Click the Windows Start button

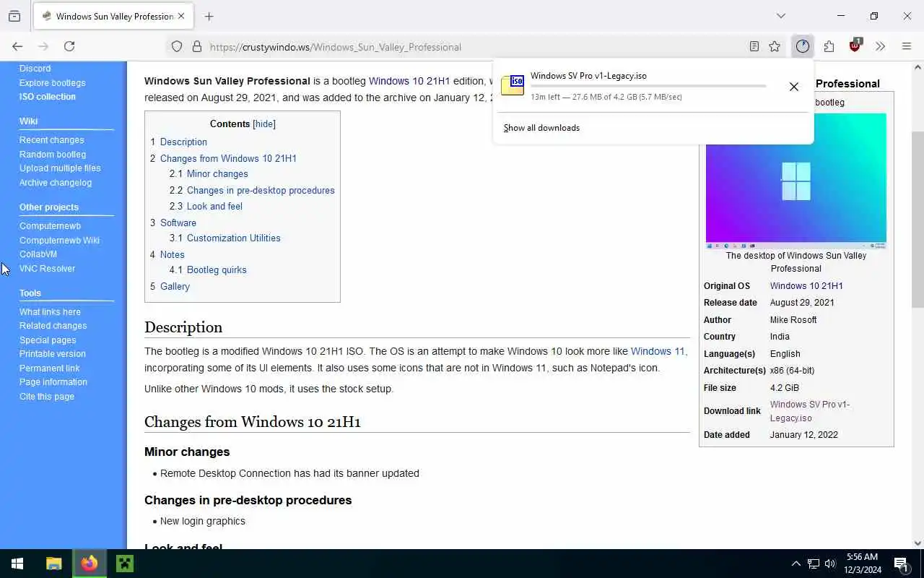(x=17, y=564)
